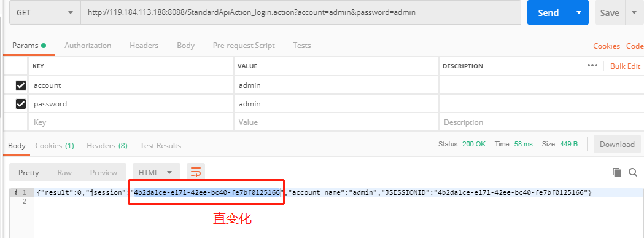Viewport: 644px width, 238px height.
Task: Copy response to clipboard icon
Action: (x=616, y=172)
